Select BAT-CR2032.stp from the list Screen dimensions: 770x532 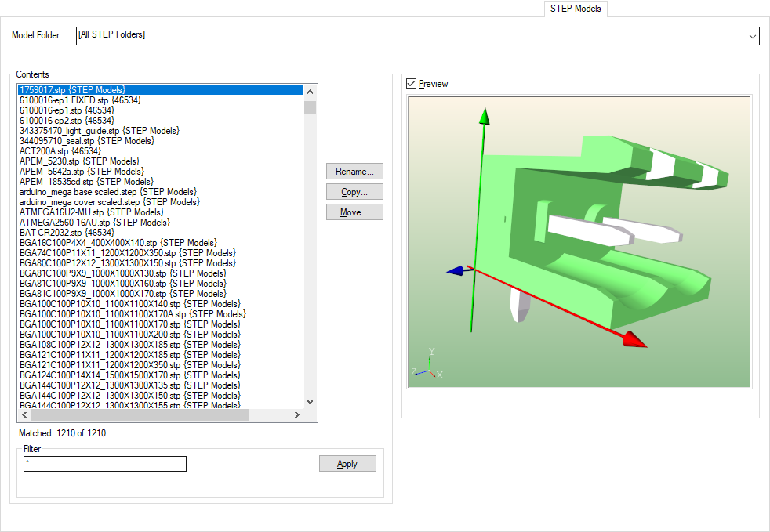point(67,233)
